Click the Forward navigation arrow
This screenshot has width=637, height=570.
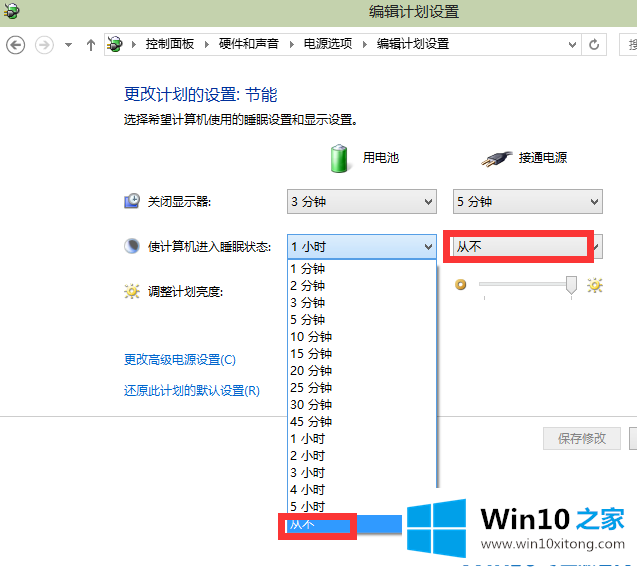(x=44, y=45)
